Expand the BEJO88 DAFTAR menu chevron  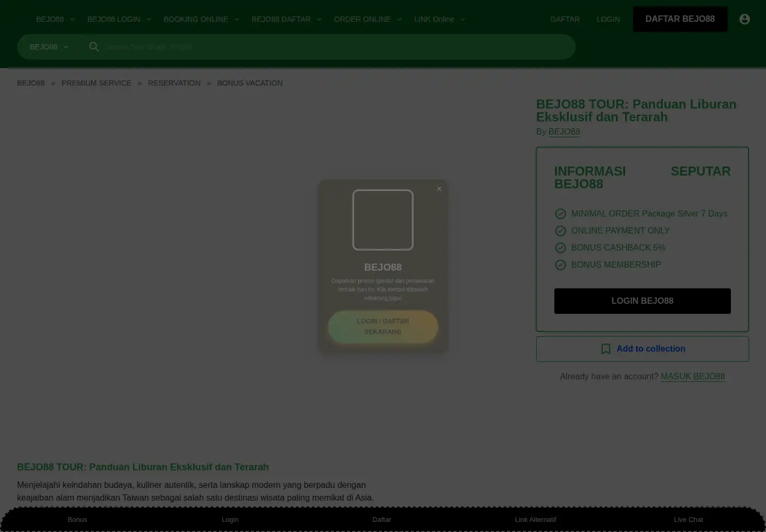click(319, 19)
